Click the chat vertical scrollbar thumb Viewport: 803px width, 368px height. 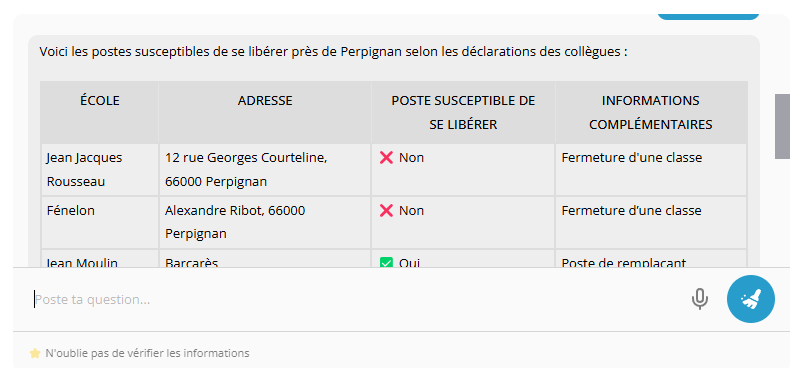click(x=783, y=126)
